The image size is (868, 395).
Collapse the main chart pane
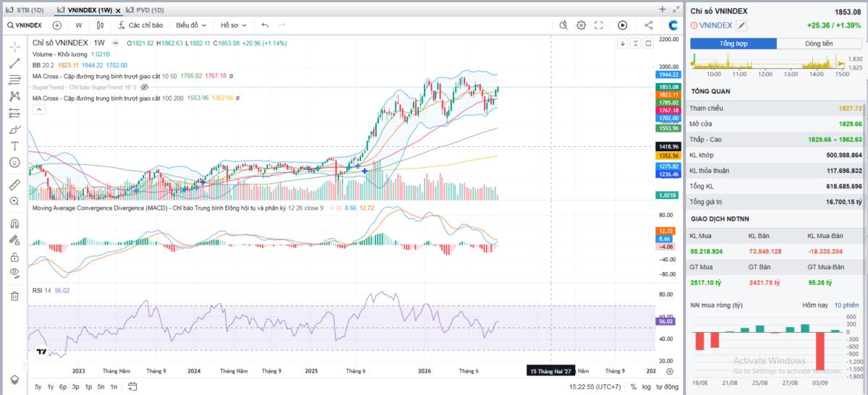(x=636, y=43)
